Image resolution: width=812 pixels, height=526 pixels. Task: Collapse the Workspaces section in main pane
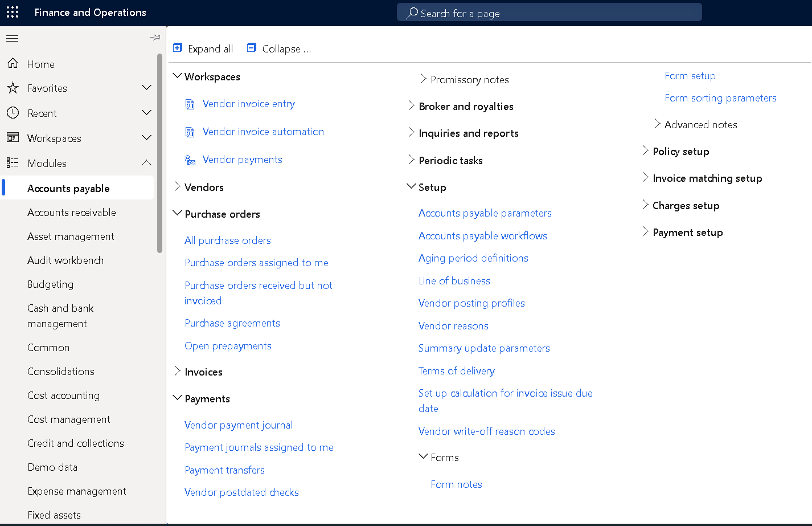[x=177, y=76]
